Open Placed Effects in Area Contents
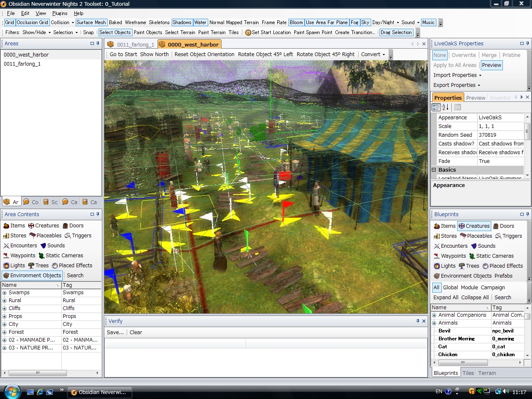532x399 pixels. point(72,266)
